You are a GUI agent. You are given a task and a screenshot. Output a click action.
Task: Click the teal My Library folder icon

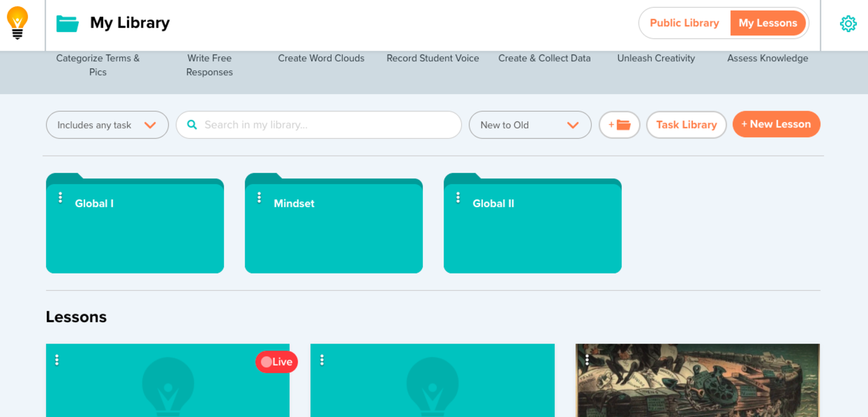pyautogui.click(x=67, y=23)
